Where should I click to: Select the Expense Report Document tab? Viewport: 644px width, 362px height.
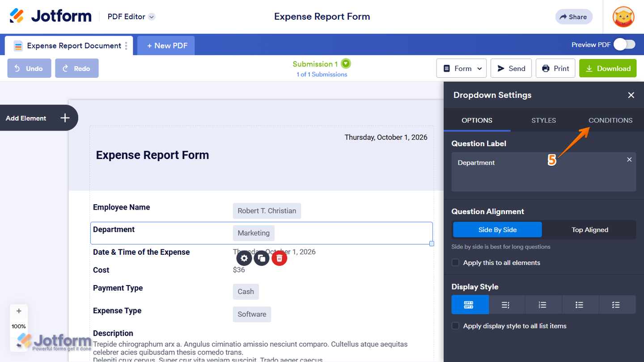tap(68, 46)
